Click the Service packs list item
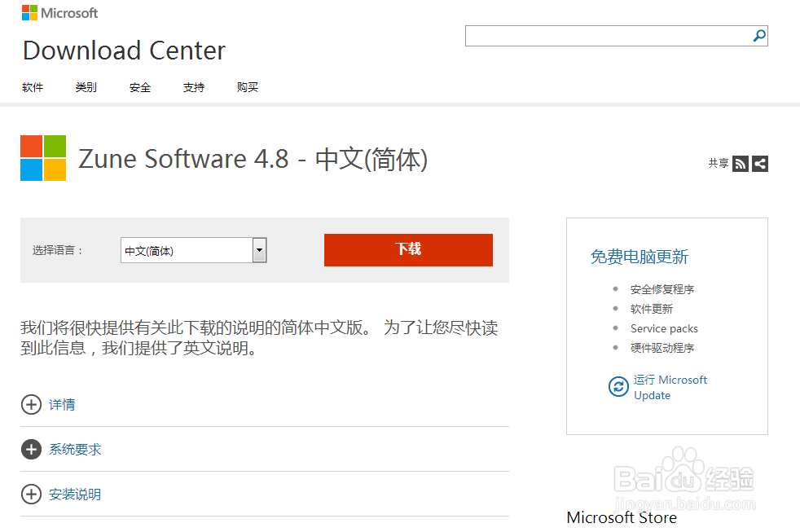 click(664, 328)
